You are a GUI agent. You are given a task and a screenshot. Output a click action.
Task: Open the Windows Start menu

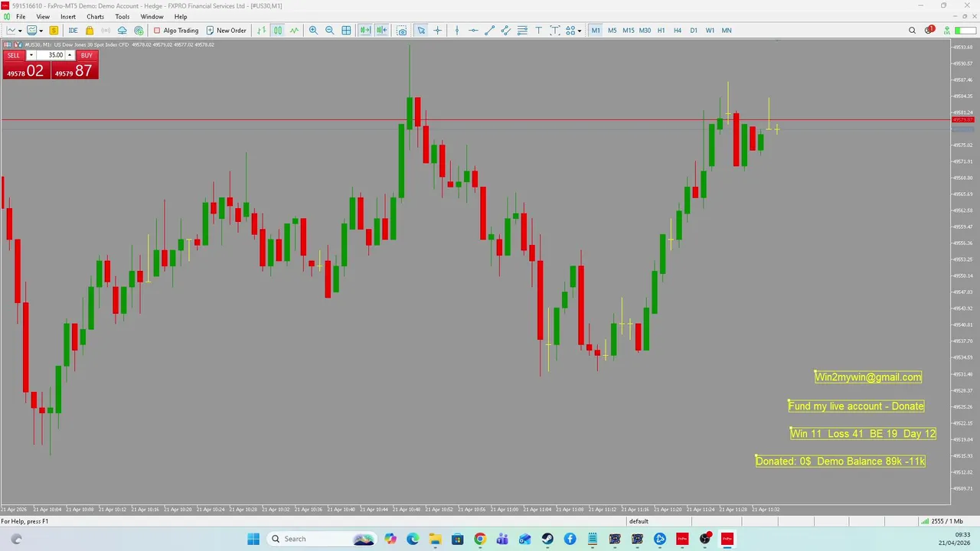tap(253, 539)
